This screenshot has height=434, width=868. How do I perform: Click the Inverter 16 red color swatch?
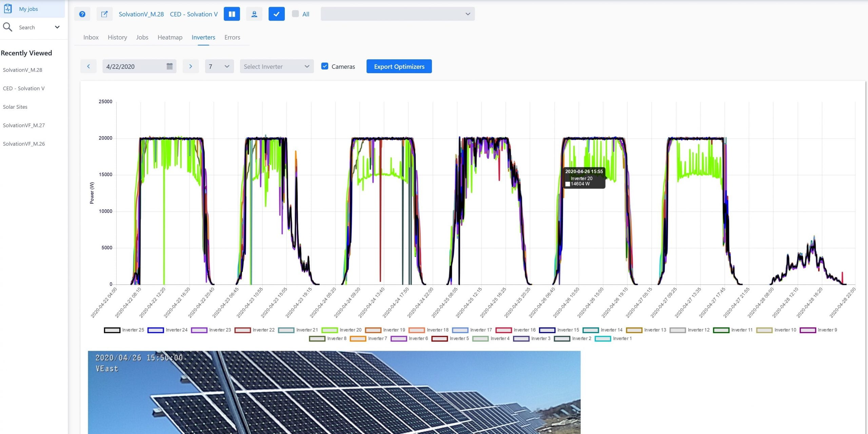[x=504, y=330]
